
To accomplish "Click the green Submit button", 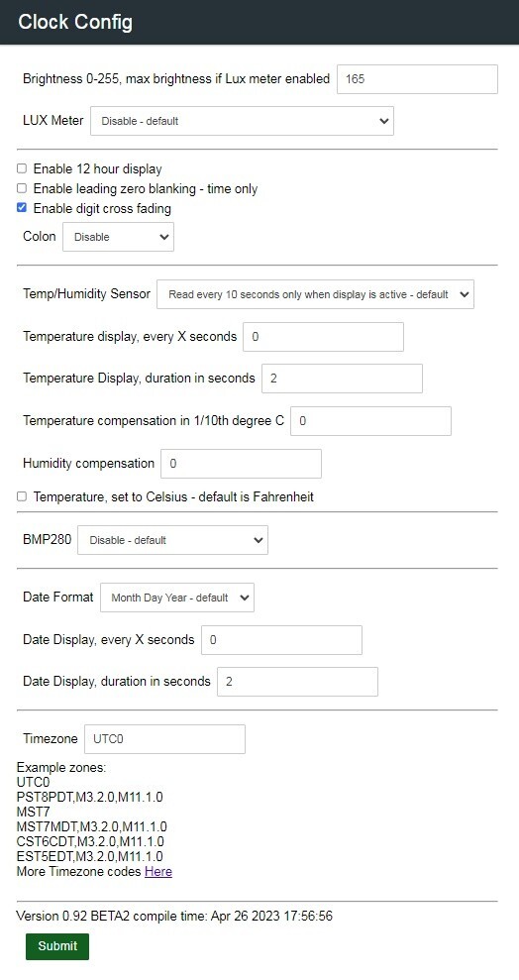I will [x=57, y=946].
